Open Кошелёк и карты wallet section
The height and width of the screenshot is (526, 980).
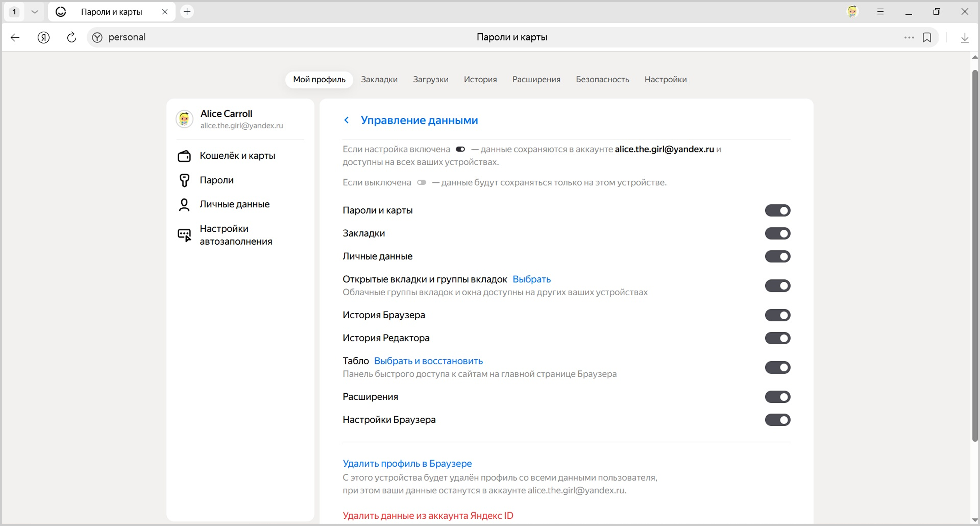click(237, 156)
